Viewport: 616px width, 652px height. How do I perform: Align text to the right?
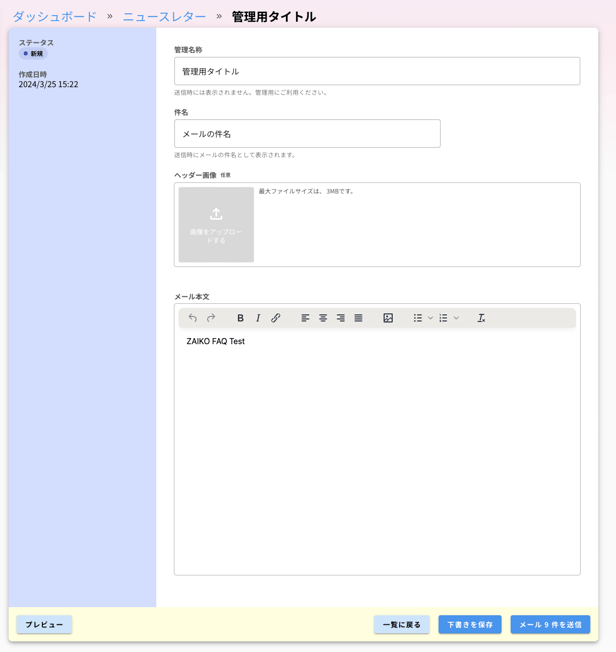(340, 318)
